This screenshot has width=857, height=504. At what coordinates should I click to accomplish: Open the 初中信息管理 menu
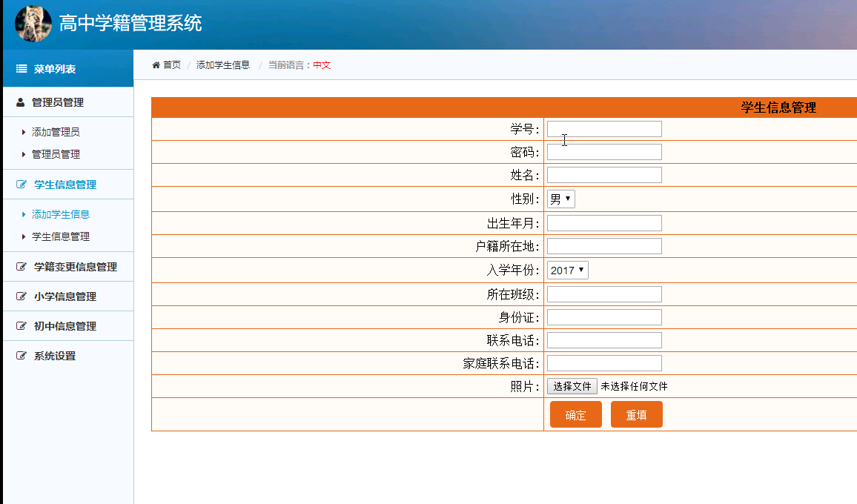click(x=68, y=326)
